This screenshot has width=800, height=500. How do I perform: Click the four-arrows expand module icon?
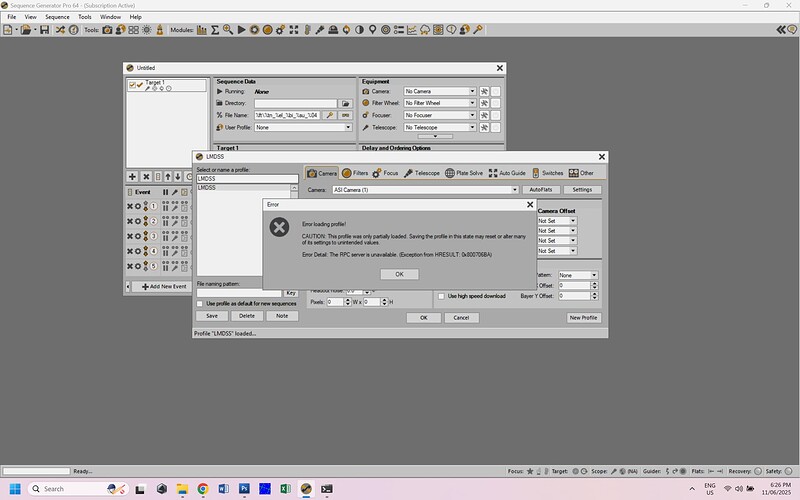[x=294, y=30]
